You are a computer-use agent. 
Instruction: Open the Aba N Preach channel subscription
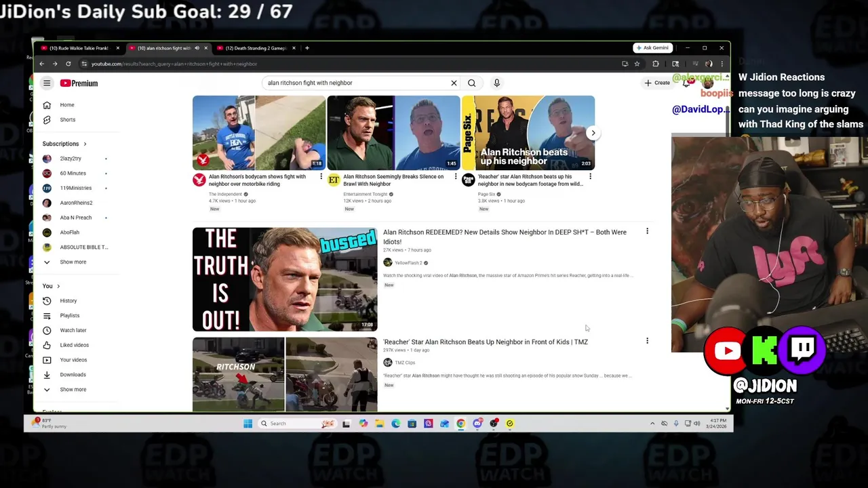point(75,218)
